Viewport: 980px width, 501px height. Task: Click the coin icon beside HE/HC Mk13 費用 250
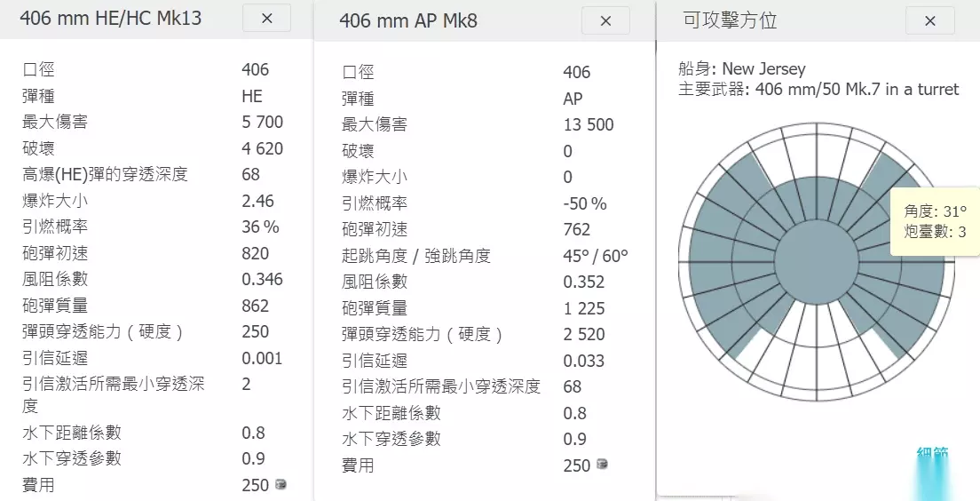[281, 484]
